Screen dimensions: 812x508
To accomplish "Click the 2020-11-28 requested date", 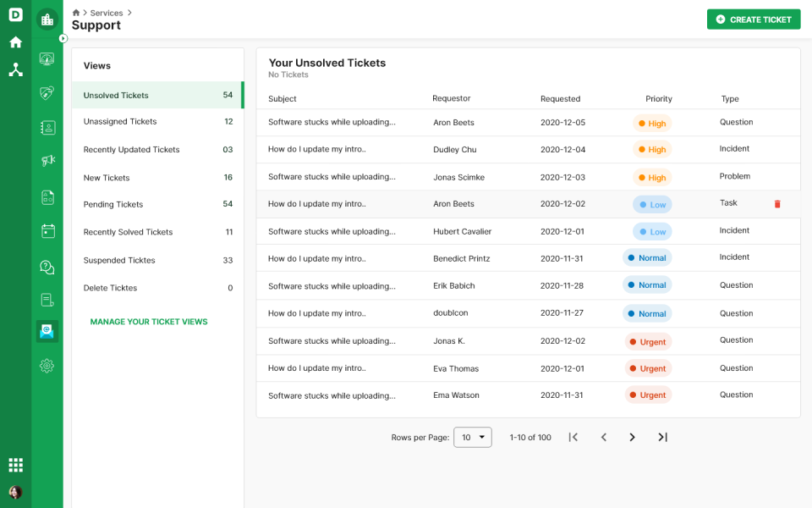I will click(562, 285).
